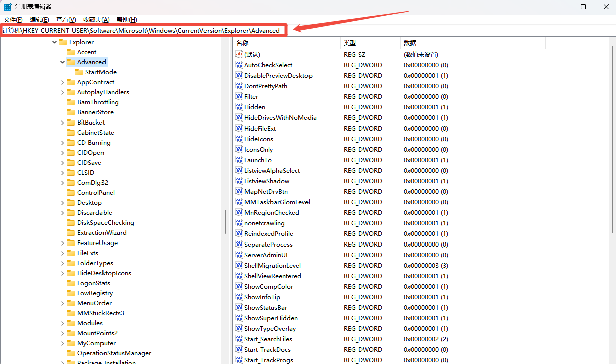Viewport: 616px width, 364px height.
Task: Select the ComDlg32 tree item
Action: pos(92,182)
